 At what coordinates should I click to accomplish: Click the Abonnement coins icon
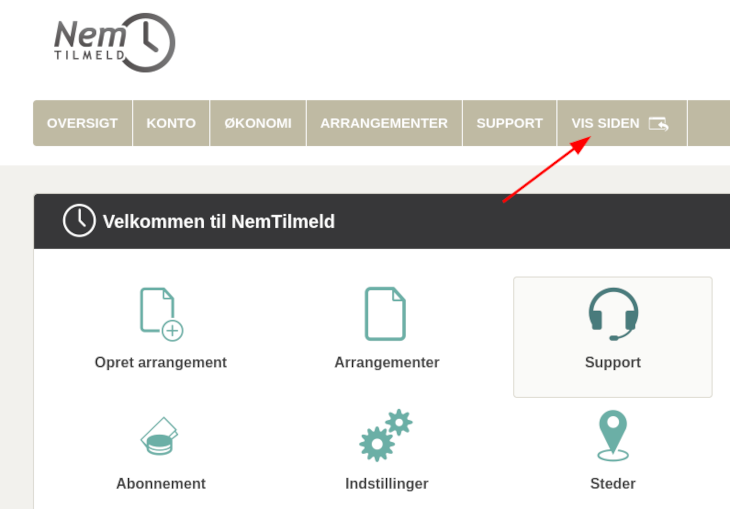point(160,436)
